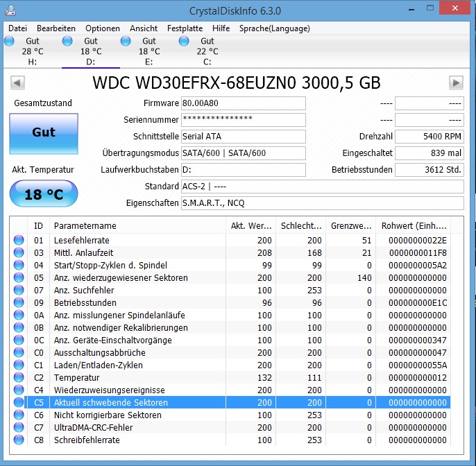
Task: Click the Grenzwe... column header
Action: [x=350, y=226]
